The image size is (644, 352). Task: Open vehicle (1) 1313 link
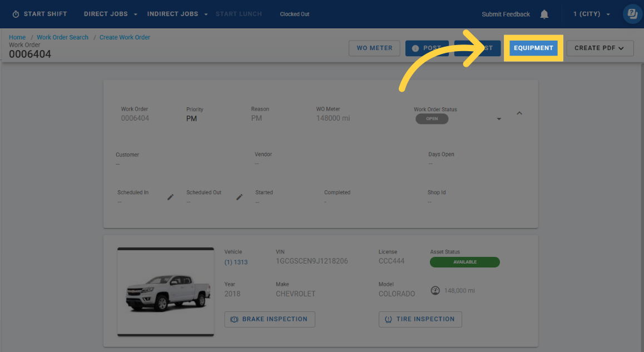236,262
